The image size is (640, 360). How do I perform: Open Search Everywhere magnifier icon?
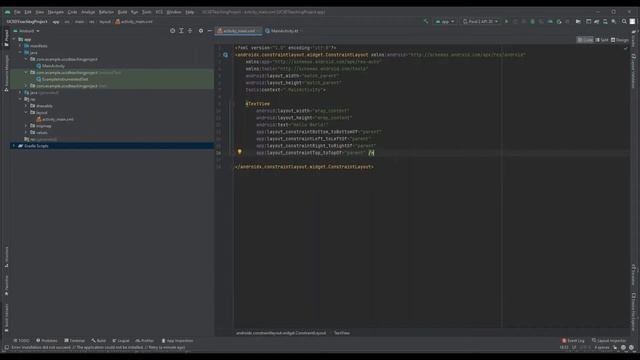coord(624,21)
